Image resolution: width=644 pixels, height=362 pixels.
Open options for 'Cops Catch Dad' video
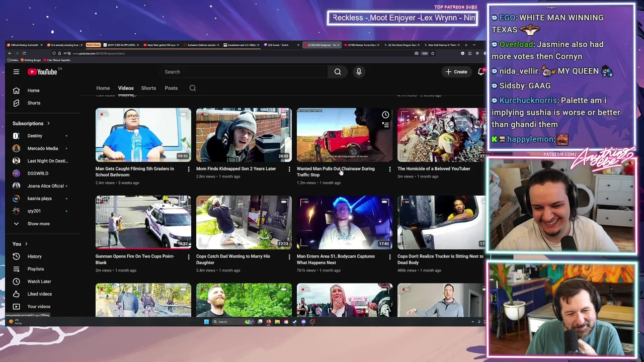pos(289,257)
